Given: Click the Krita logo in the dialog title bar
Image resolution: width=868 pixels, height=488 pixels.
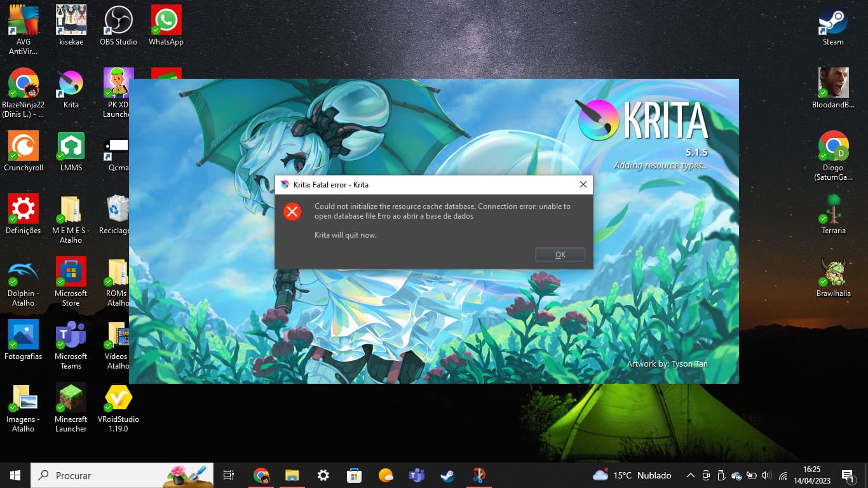Looking at the screenshot, I should (x=285, y=185).
